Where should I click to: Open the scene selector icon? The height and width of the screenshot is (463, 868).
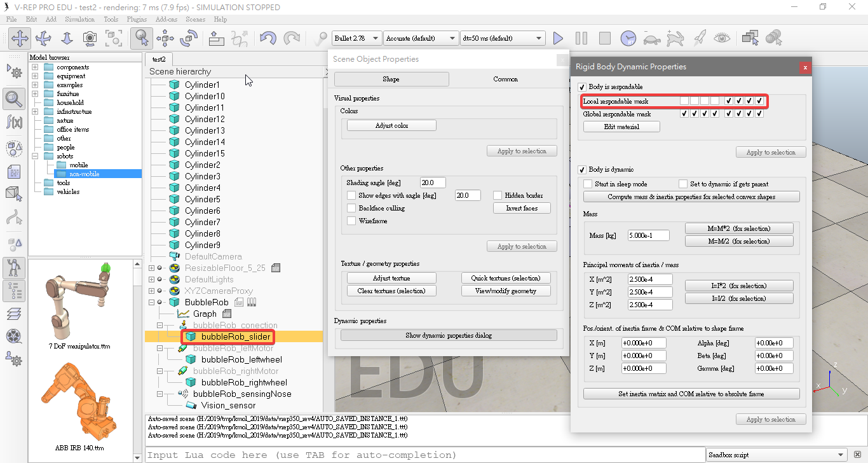pos(774,38)
